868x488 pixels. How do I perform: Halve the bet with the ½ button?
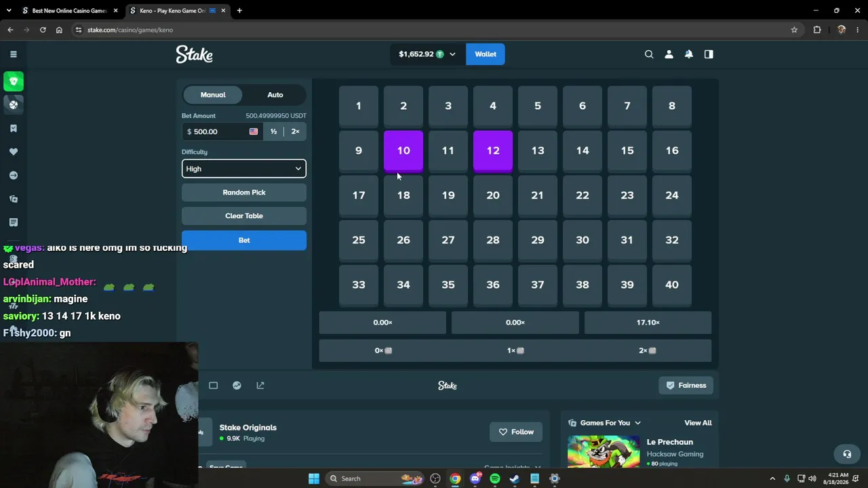pos(274,131)
